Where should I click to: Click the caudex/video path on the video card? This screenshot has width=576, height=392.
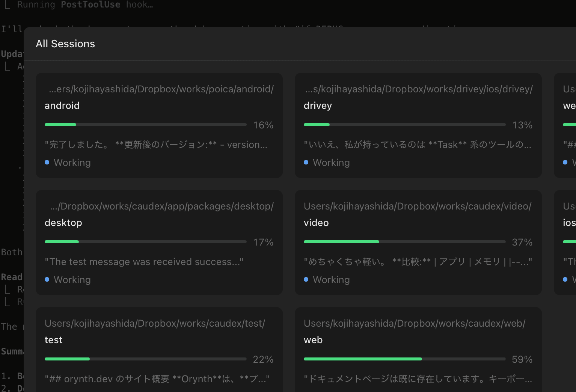pos(417,206)
